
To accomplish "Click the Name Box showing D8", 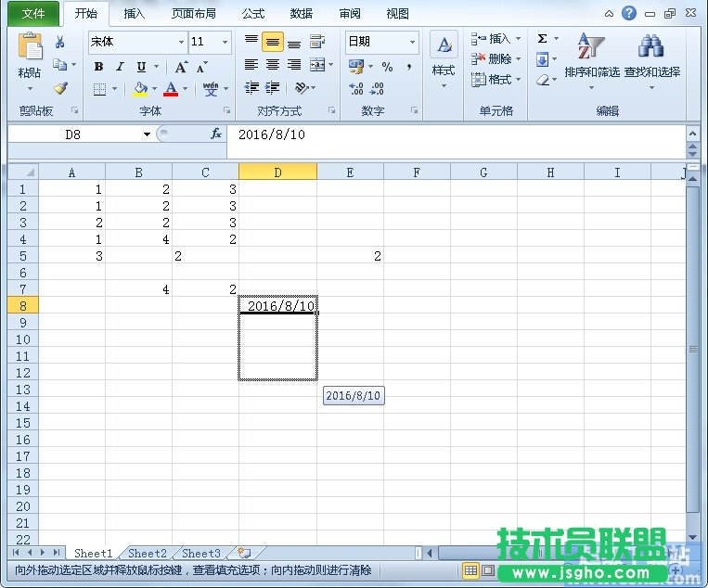I will pyautogui.click(x=72, y=134).
